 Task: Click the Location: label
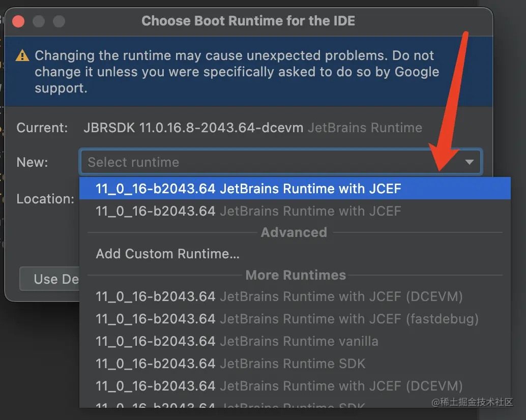click(45, 199)
